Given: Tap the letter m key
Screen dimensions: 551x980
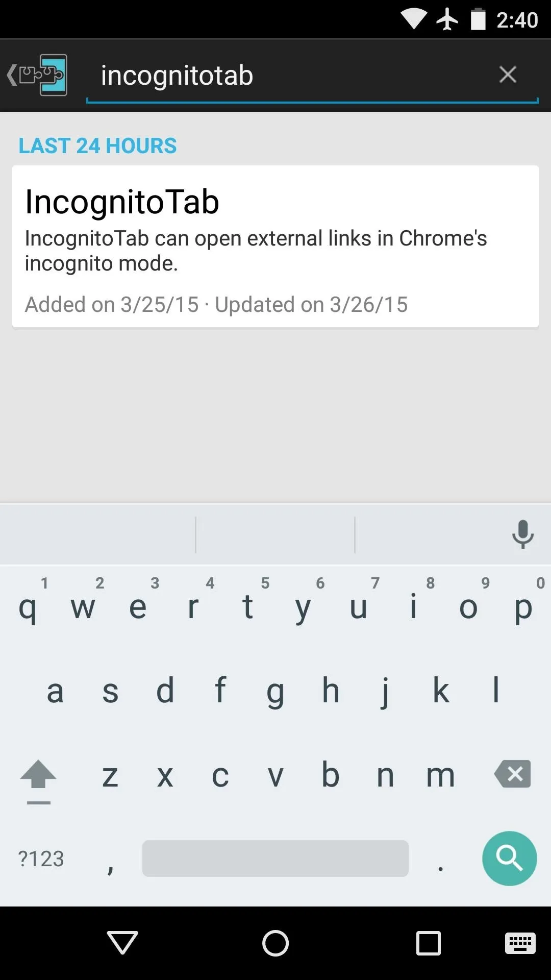Looking at the screenshot, I should pos(440,775).
